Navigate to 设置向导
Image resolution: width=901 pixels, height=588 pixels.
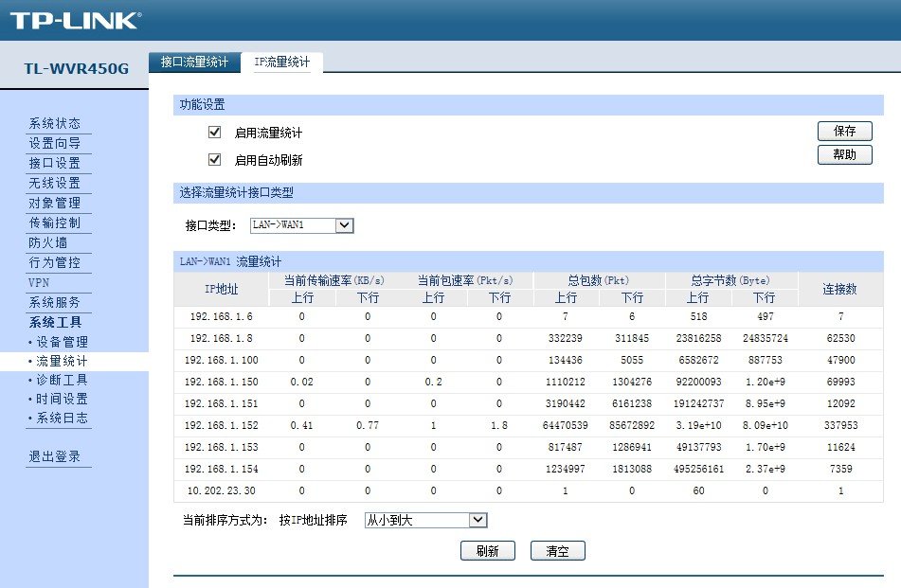(55, 142)
